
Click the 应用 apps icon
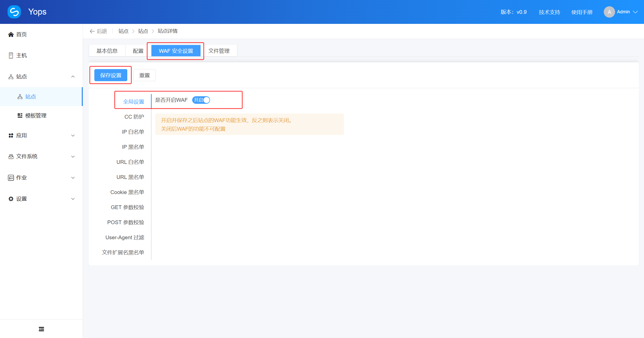[11, 135]
